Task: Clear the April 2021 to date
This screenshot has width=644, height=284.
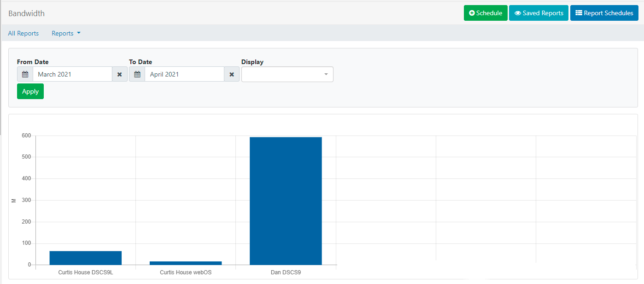Action: point(231,74)
